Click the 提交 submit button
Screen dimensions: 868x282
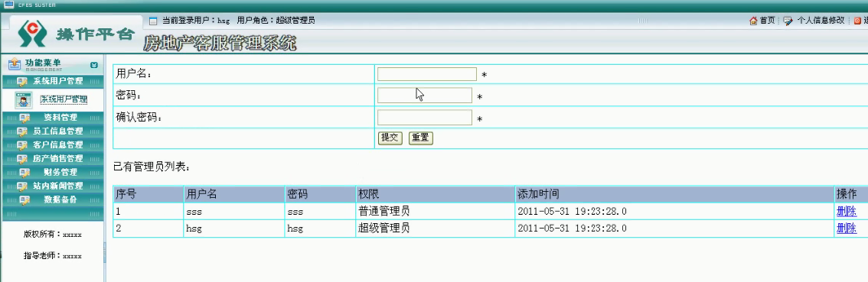tap(390, 138)
